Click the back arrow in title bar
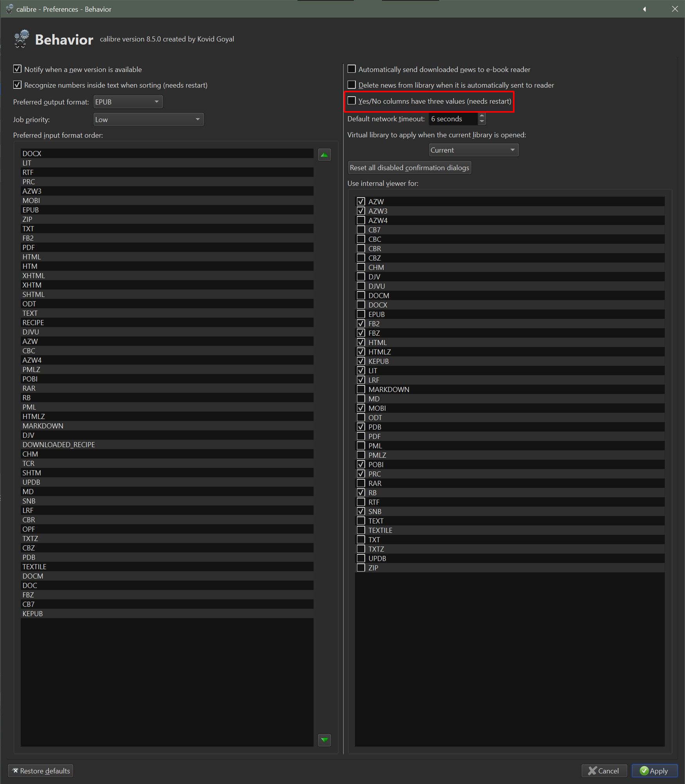The height and width of the screenshot is (784, 685). (x=644, y=9)
